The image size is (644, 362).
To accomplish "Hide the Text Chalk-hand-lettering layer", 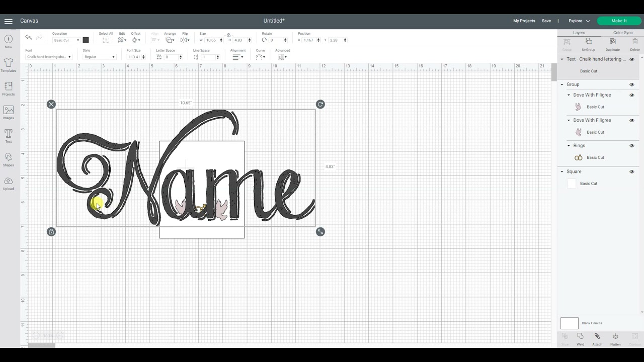I will pos(632,59).
